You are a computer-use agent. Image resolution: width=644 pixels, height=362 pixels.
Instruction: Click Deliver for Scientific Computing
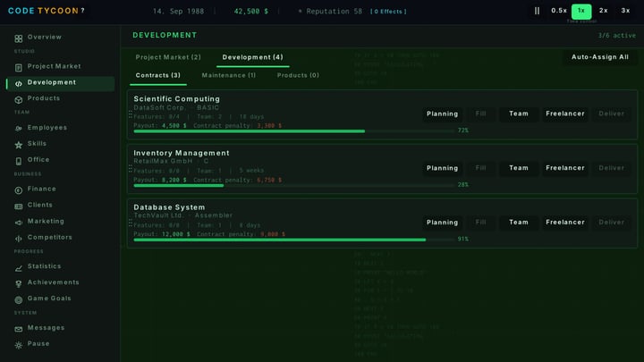[611, 114]
